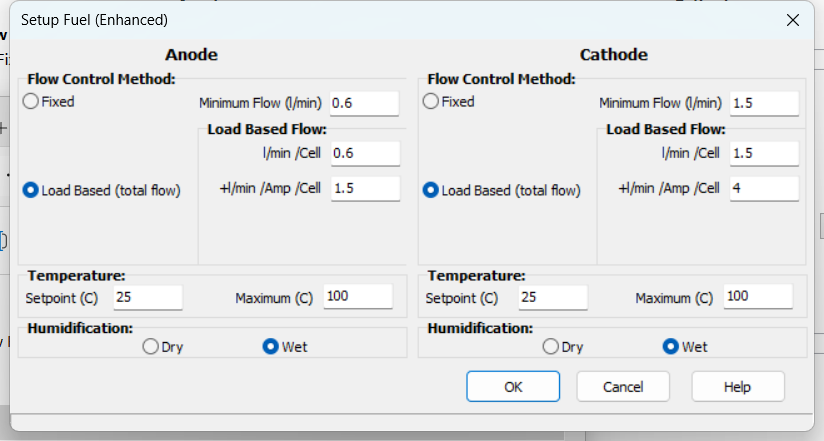Click the Cathode l/min /Cell field
Image resolution: width=824 pixels, height=441 pixels.
click(763, 153)
